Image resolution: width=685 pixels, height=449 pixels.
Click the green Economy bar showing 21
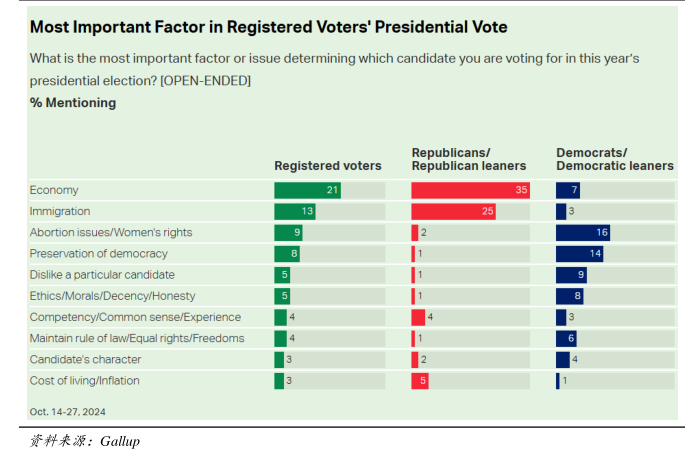[307, 190]
